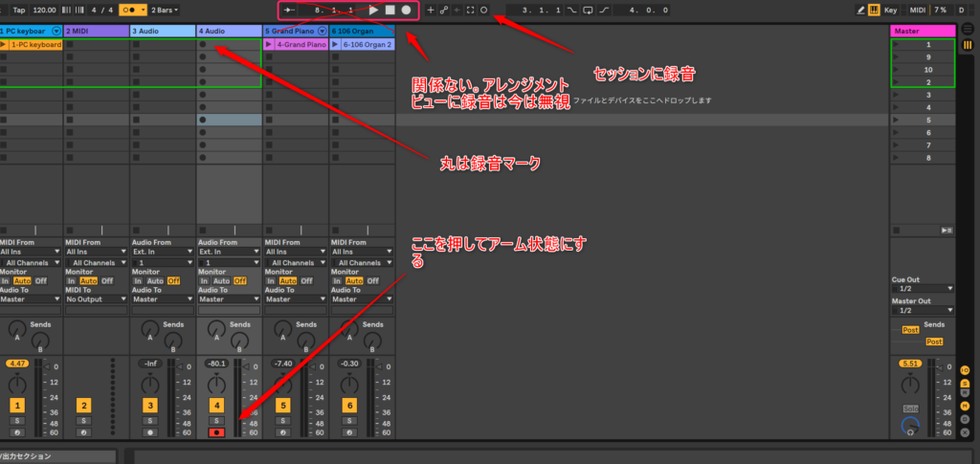Disarm track 4 Audio record button
The height and width of the screenshot is (464, 980).
[217, 432]
